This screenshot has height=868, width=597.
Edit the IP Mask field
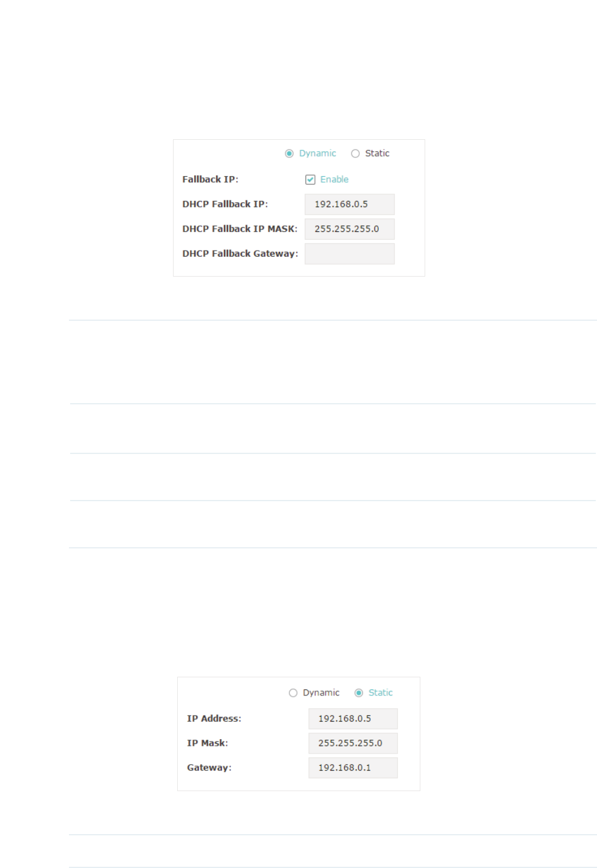pyautogui.click(x=353, y=743)
